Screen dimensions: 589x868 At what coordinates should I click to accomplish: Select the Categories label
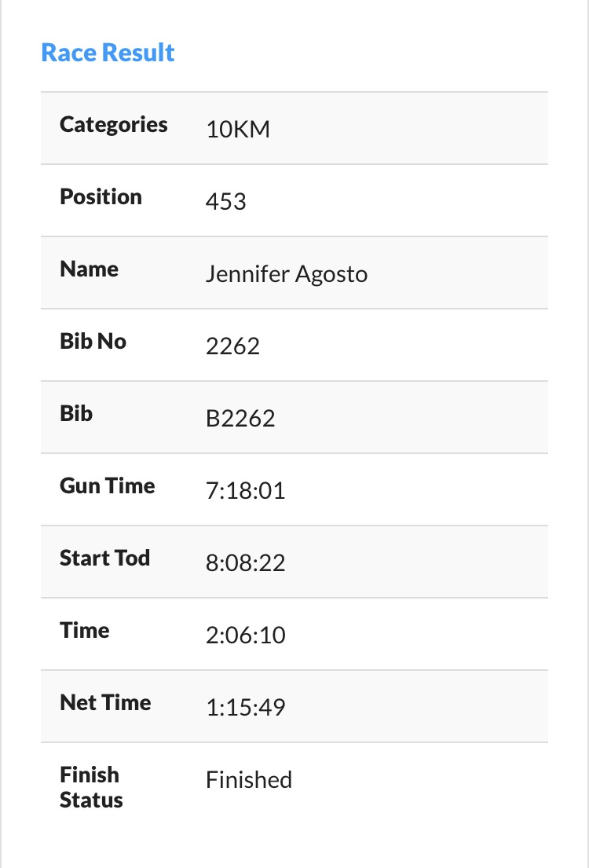pos(114,125)
